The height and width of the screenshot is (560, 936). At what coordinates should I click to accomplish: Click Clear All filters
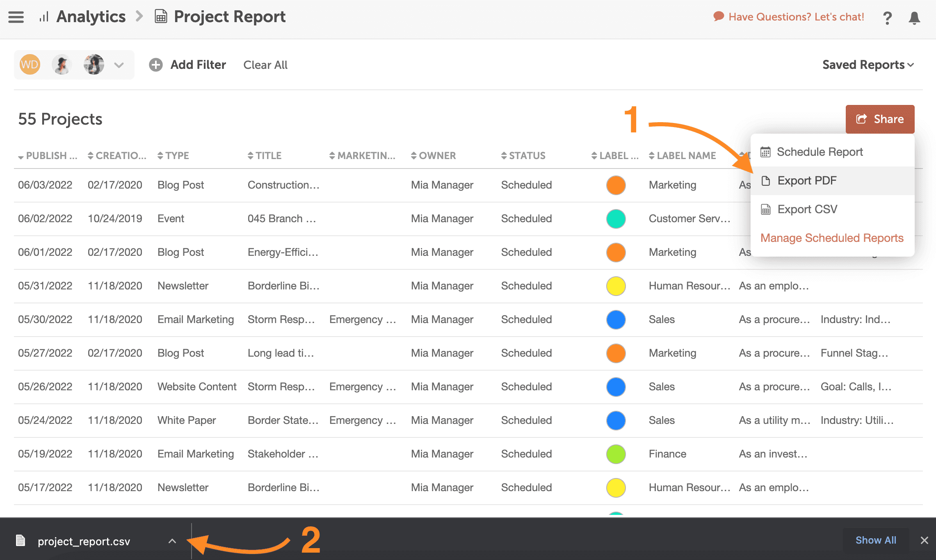click(x=265, y=65)
